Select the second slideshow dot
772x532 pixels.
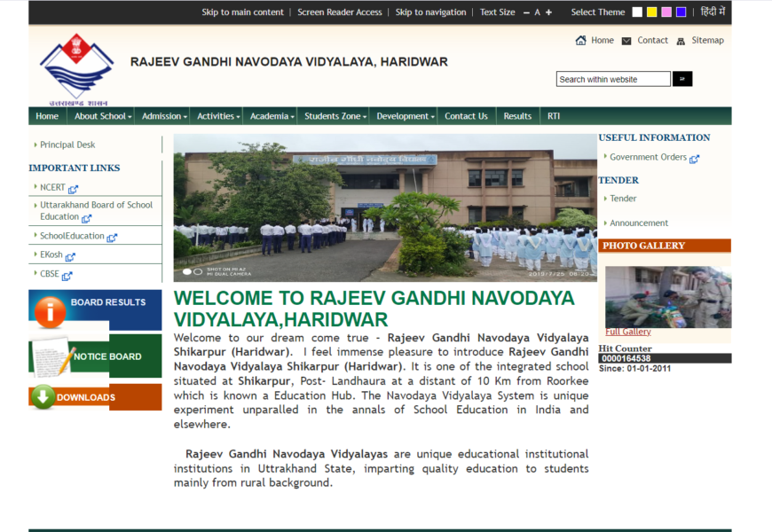point(198,271)
